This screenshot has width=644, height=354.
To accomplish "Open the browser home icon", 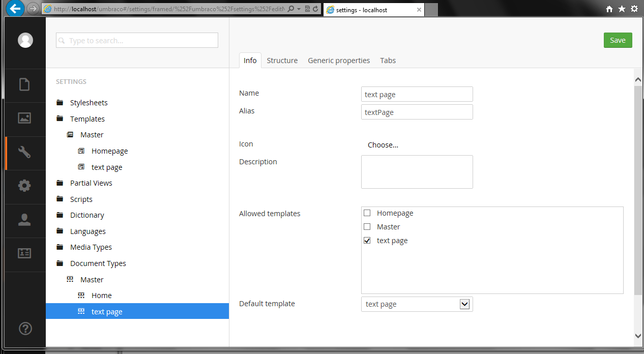I will point(609,9).
